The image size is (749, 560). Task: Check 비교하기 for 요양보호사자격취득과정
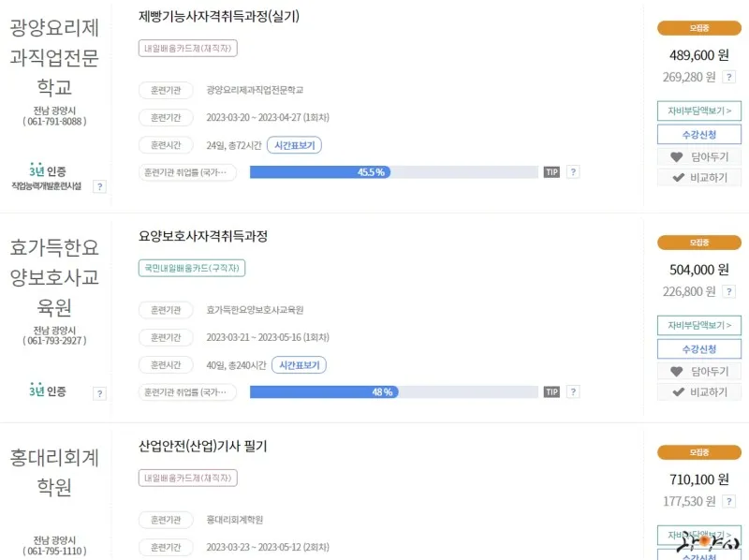coord(699,391)
